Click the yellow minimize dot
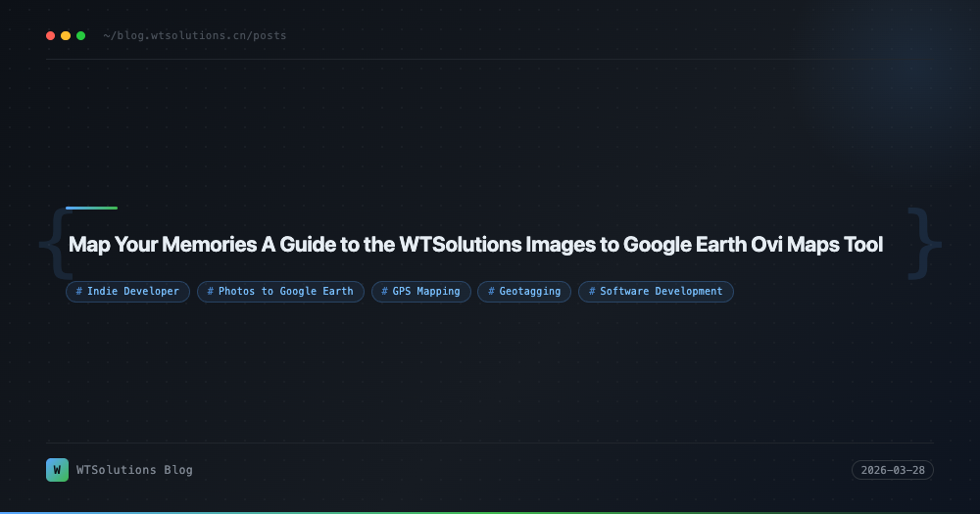 coord(66,35)
